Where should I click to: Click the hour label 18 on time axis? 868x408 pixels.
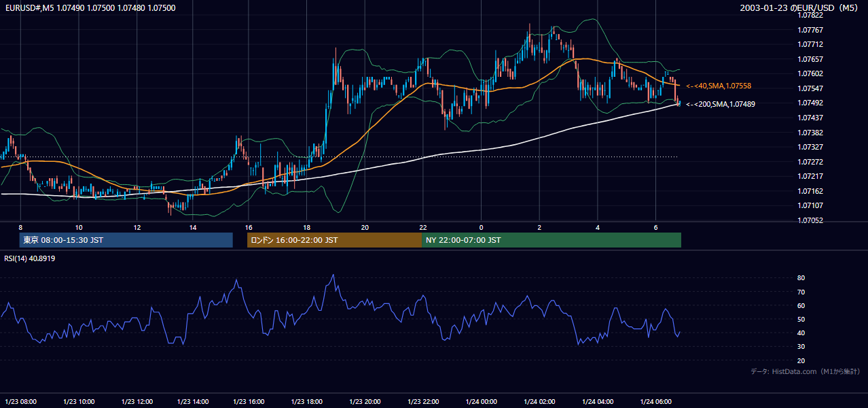(307, 227)
